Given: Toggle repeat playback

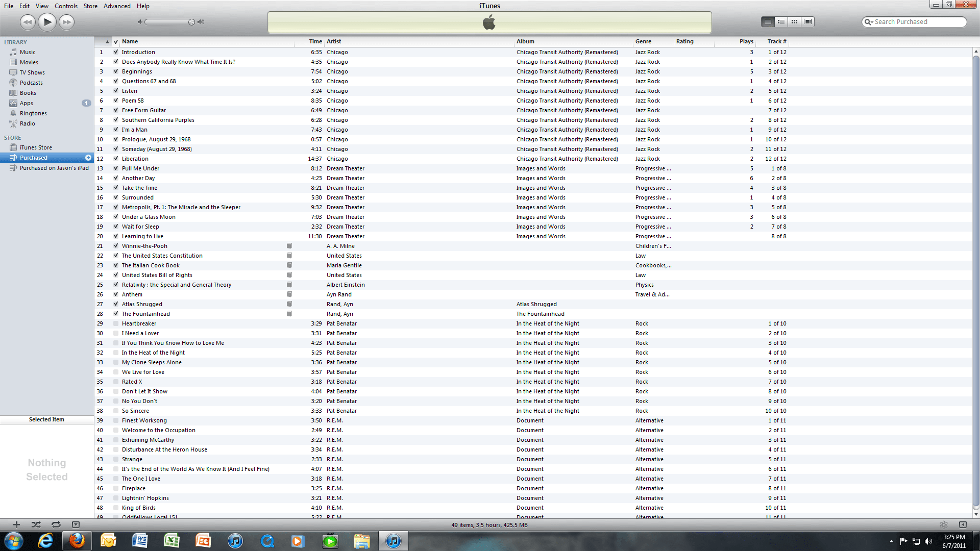Looking at the screenshot, I should coord(56,524).
